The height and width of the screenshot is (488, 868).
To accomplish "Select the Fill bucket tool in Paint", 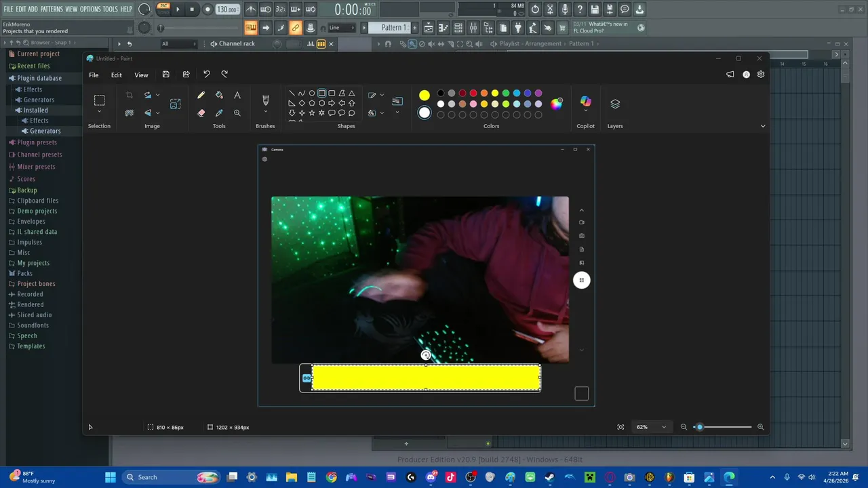I will [219, 96].
